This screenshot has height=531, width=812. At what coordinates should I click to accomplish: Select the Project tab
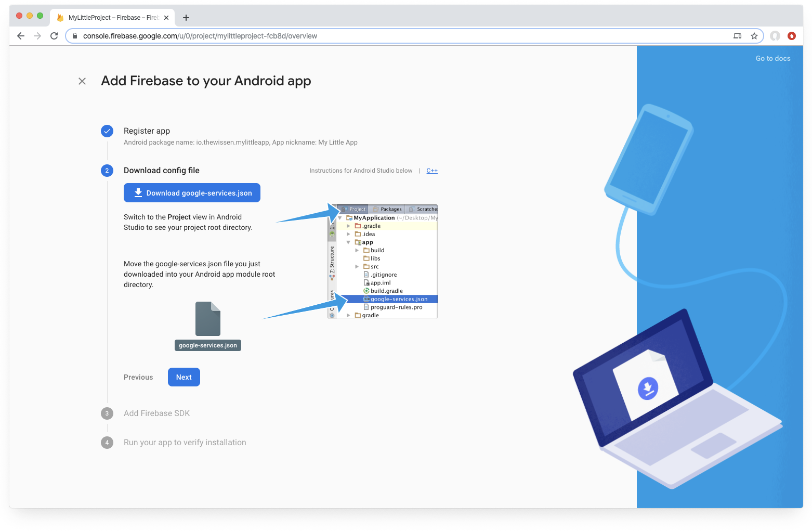point(354,209)
